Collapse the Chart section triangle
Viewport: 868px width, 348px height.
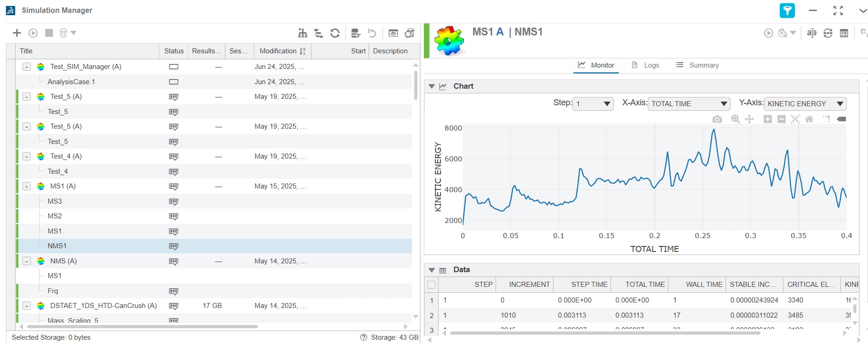(431, 86)
